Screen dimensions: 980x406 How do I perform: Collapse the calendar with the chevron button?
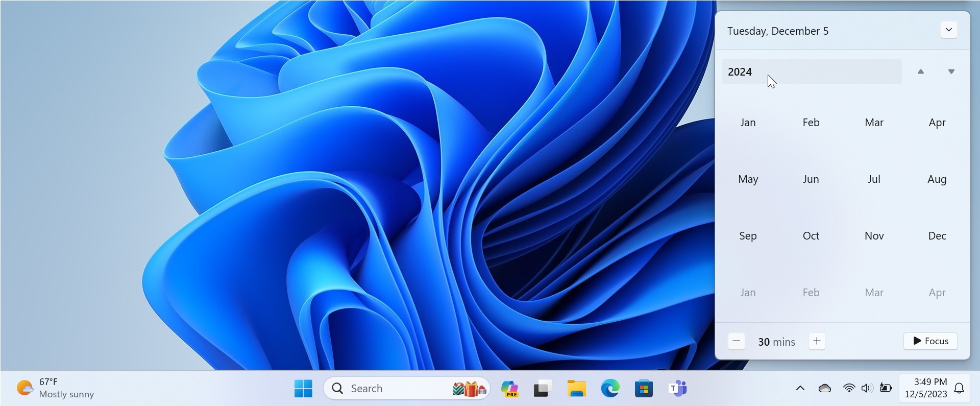(x=948, y=30)
